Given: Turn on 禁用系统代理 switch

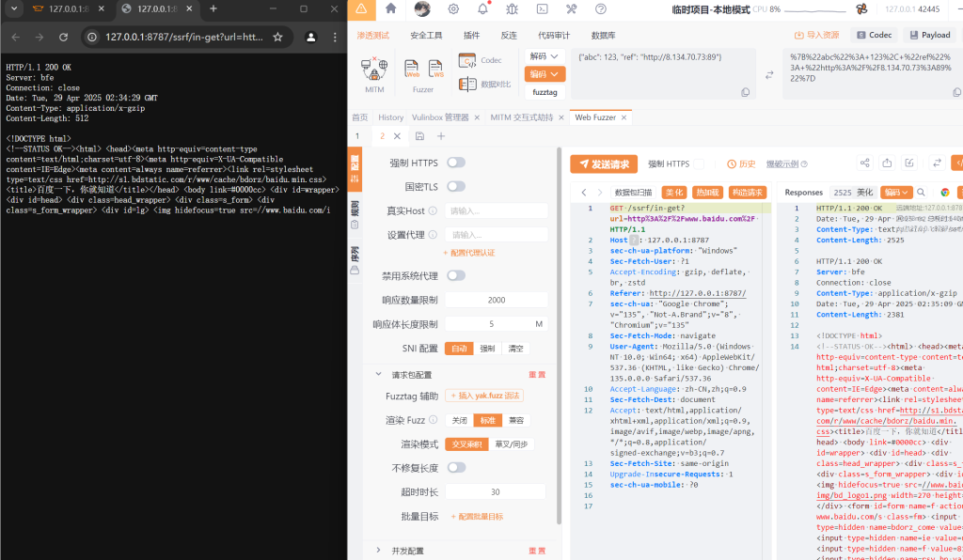Looking at the screenshot, I should click(456, 276).
